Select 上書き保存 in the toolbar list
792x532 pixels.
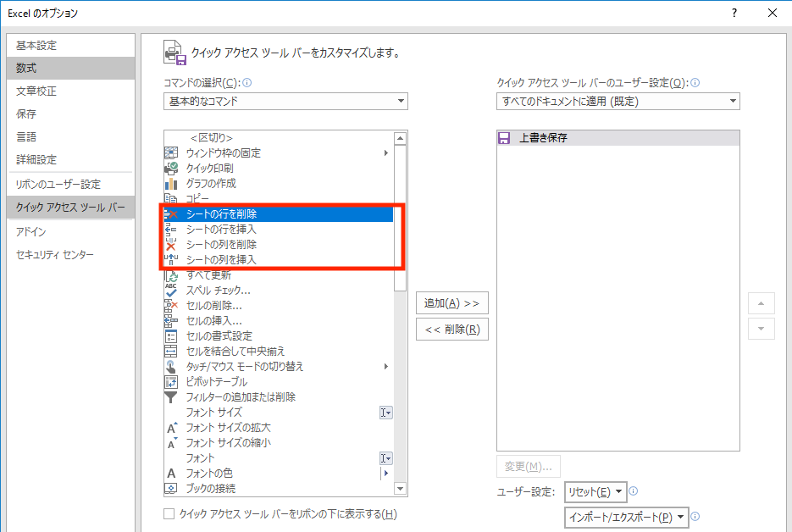pyautogui.click(x=618, y=138)
